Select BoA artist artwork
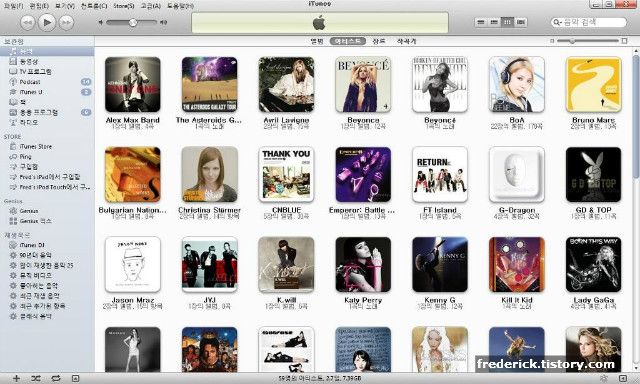 point(516,84)
